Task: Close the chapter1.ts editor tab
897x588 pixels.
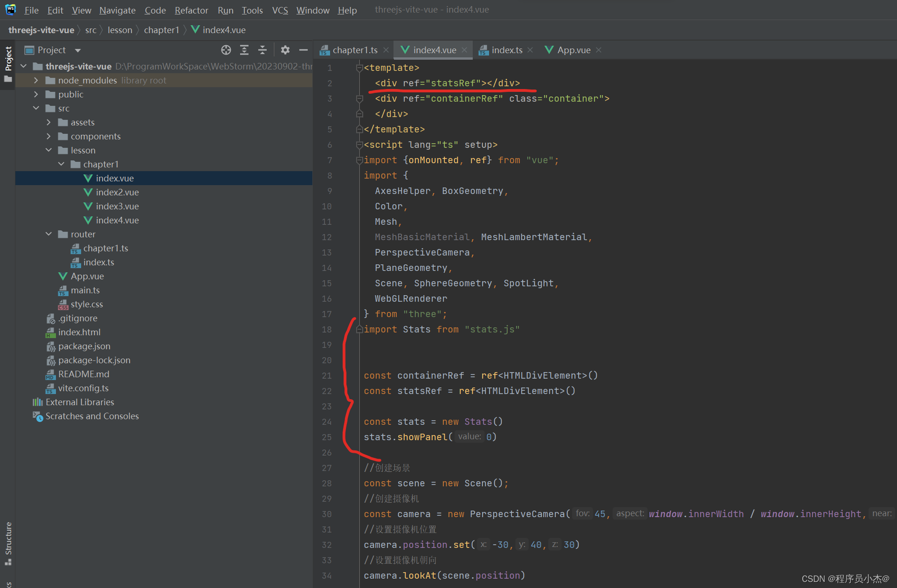Action: click(386, 50)
